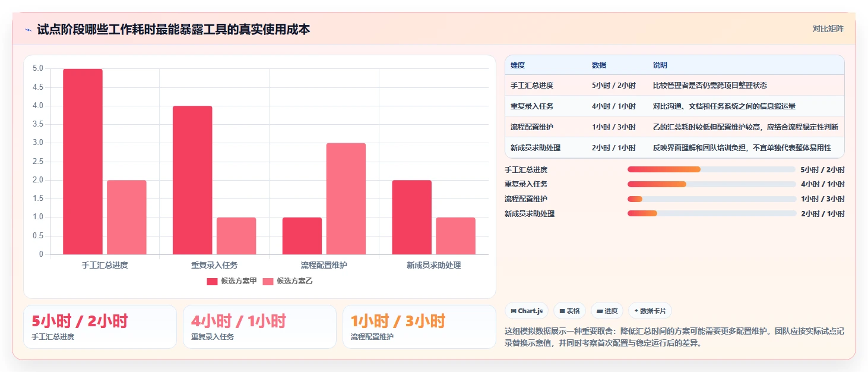Toggle the 候选方案乙 legend swatch
The height and width of the screenshot is (372, 868).
(x=268, y=281)
